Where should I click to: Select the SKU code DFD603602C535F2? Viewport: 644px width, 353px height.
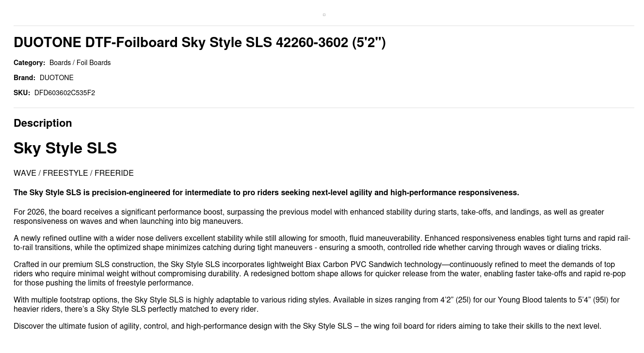click(x=64, y=93)
